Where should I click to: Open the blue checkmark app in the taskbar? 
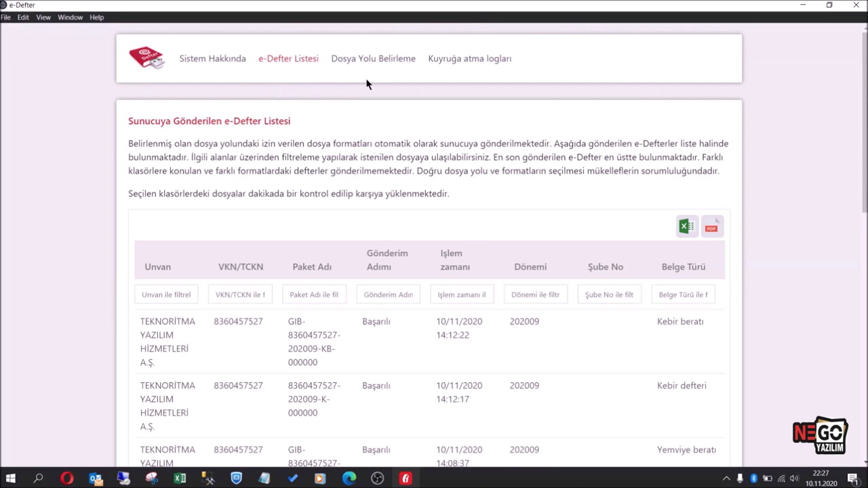(x=292, y=479)
